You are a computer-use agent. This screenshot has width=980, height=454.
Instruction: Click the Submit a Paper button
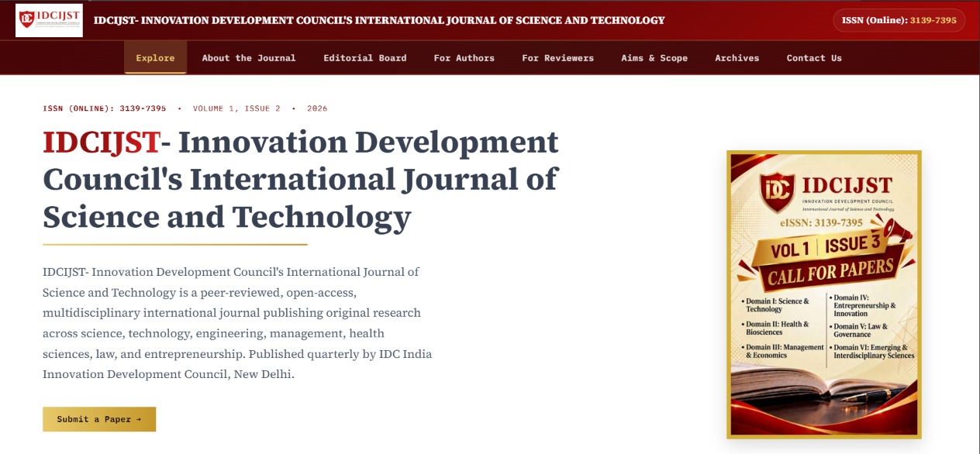(x=99, y=419)
